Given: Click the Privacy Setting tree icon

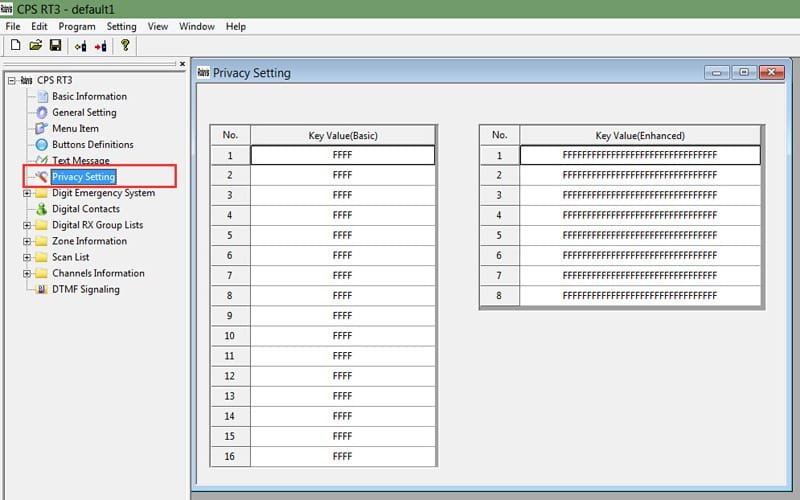Looking at the screenshot, I should (41, 177).
